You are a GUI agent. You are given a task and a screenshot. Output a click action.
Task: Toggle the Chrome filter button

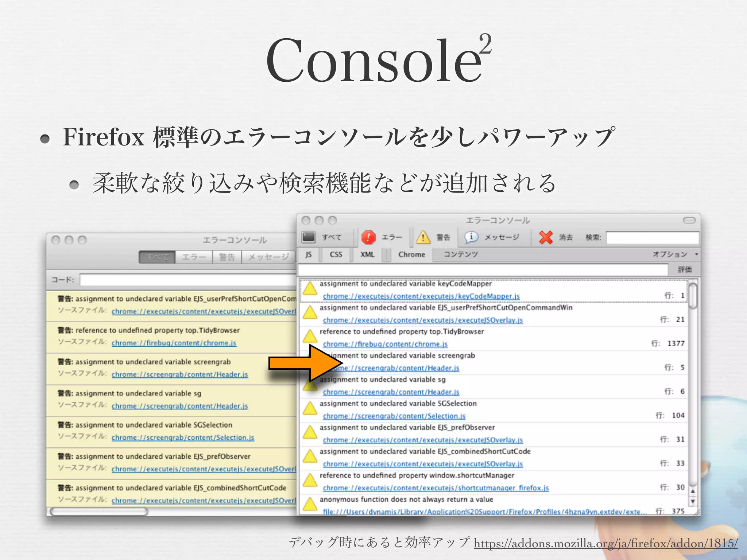click(411, 254)
